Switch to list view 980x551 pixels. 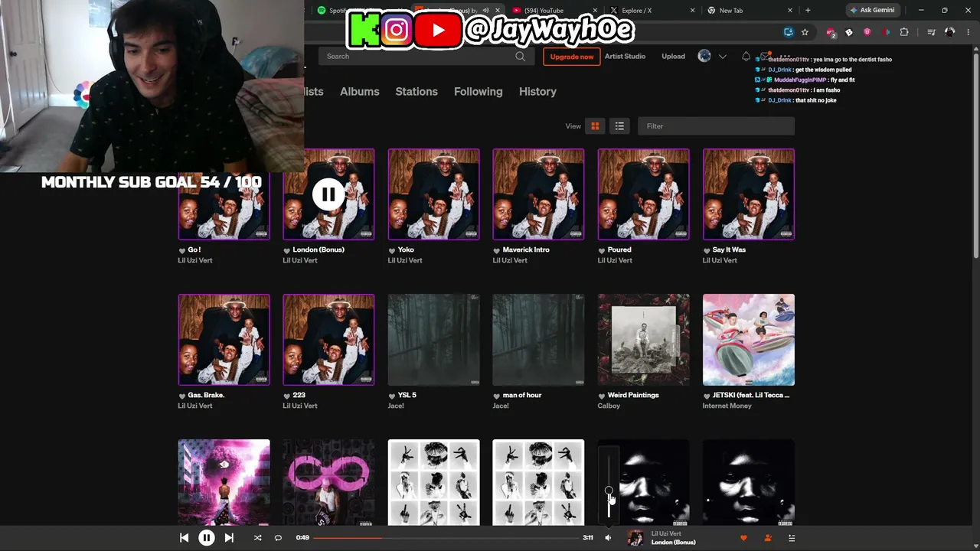(619, 126)
